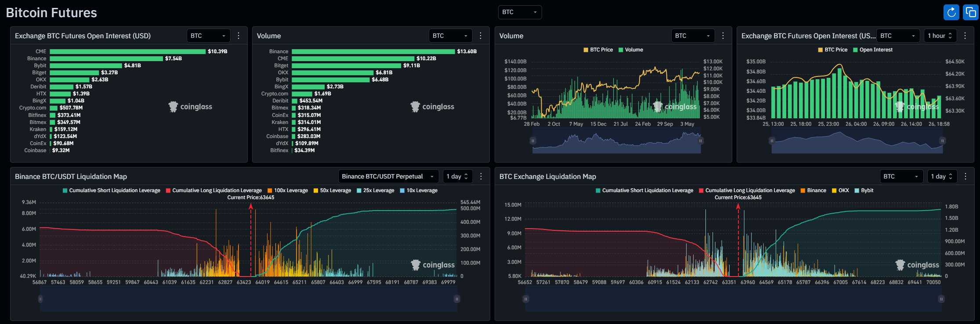Toggle Bybit legend in Exchange Liquidation Map
Viewport: 980px width, 324px height.
[x=864, y=190]
